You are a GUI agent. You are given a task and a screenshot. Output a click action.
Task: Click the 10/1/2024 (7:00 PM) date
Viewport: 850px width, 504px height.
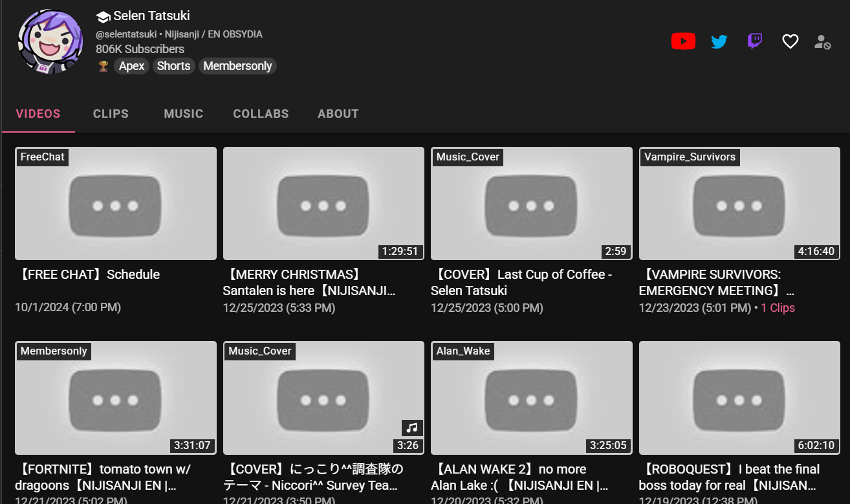click(68, 308)
